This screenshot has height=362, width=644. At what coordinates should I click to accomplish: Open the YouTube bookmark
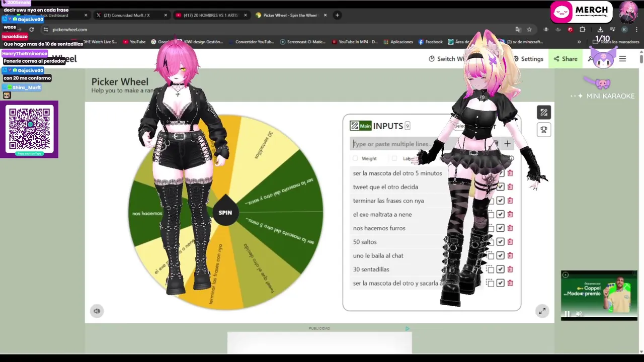[x=134, y=42]
